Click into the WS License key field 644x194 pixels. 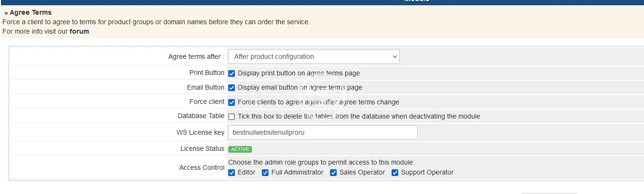[x=322, y=132]
